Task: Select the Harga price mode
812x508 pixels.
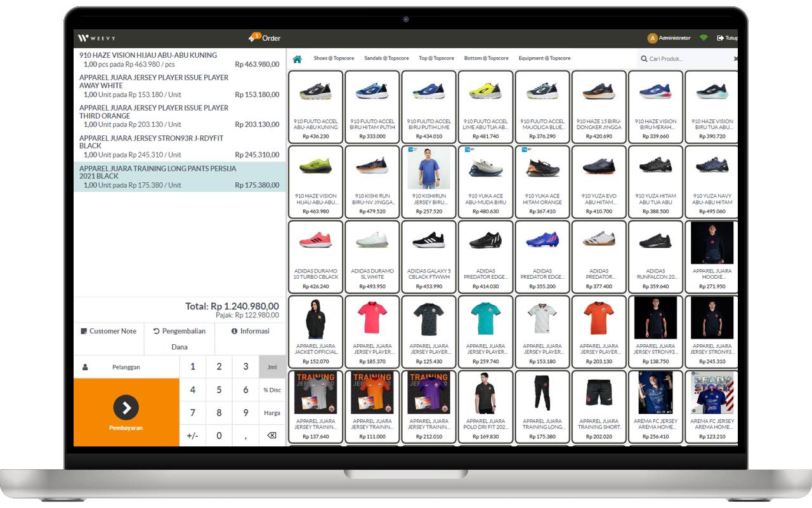Action: (272, 413)
